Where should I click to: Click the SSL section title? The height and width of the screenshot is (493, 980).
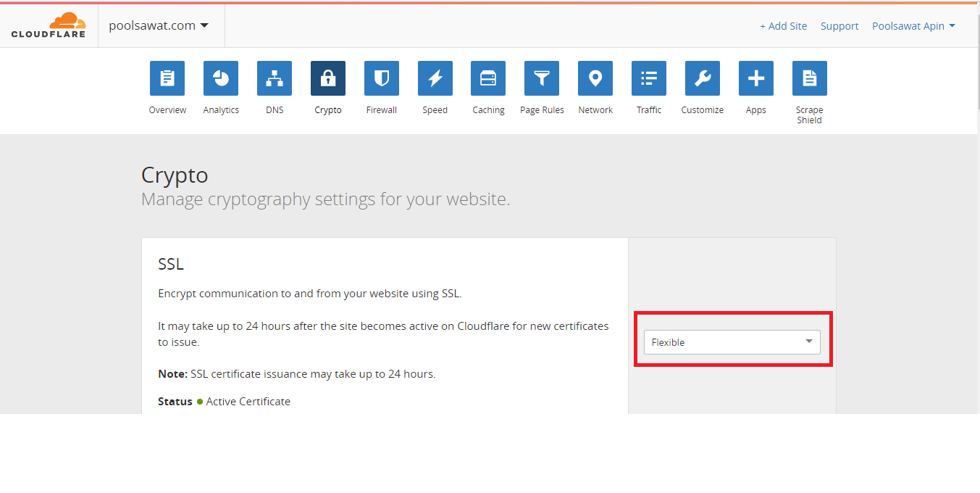click(x=171, y=264)
